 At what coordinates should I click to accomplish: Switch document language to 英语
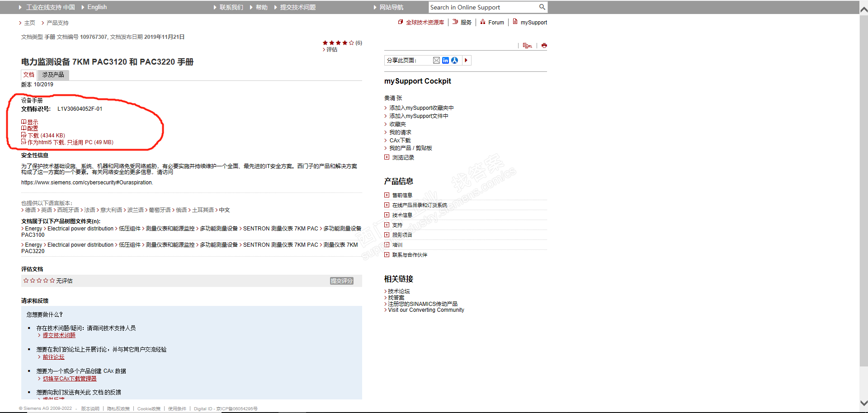pos(47,210)
